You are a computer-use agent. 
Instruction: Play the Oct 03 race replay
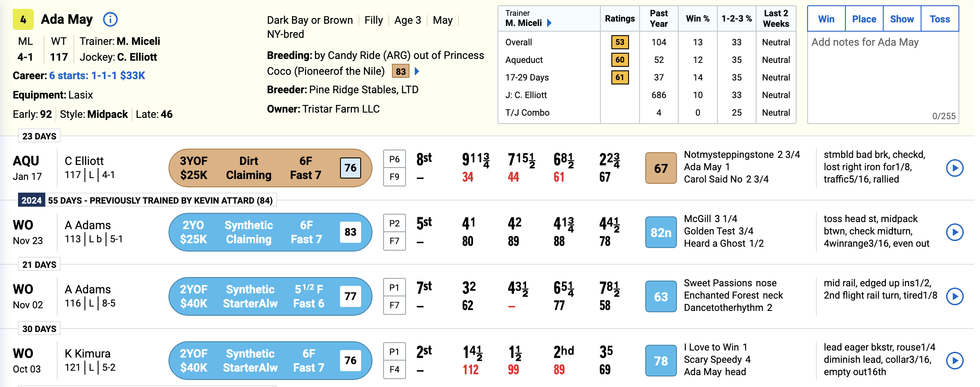pyautogui.click(x=954, y=361)
